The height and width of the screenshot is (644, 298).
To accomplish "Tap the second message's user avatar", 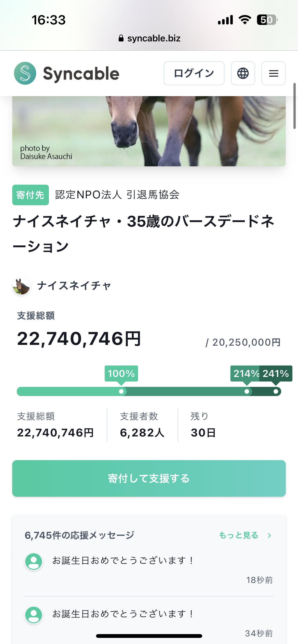I will click(33, 615).
